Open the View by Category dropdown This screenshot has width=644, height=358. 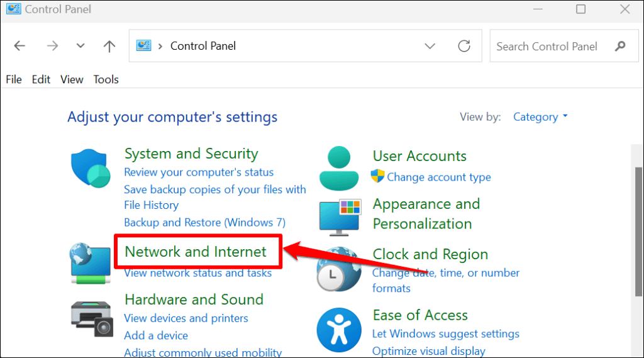click(x=540, y=117)
